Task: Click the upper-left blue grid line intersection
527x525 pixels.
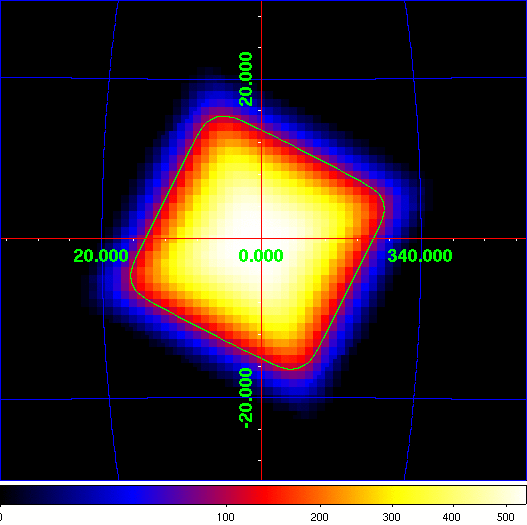Action: click(x=109, y=79)
